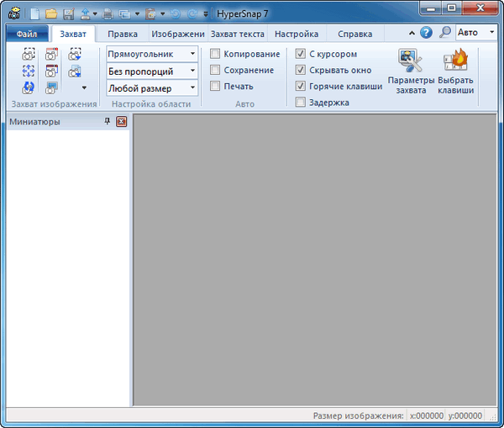Click the magnifier search icon near Авто

(x=444, y=34)
